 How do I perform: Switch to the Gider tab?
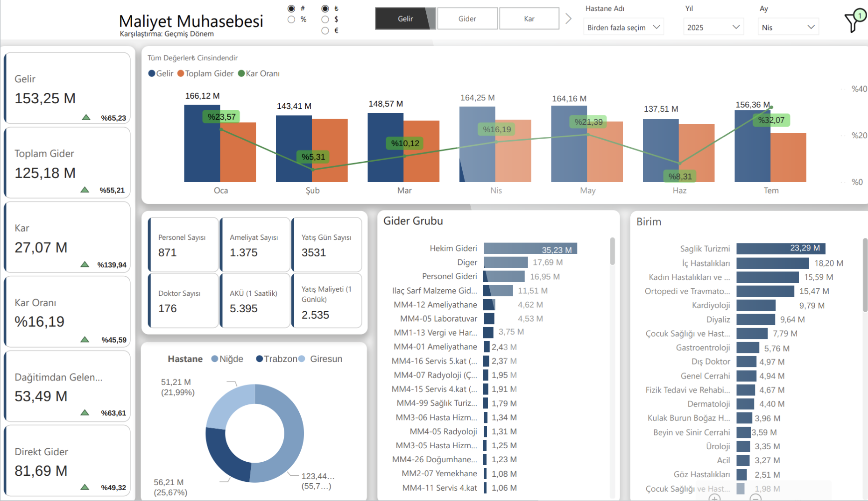pyautogui.click(x=467, y=19)
